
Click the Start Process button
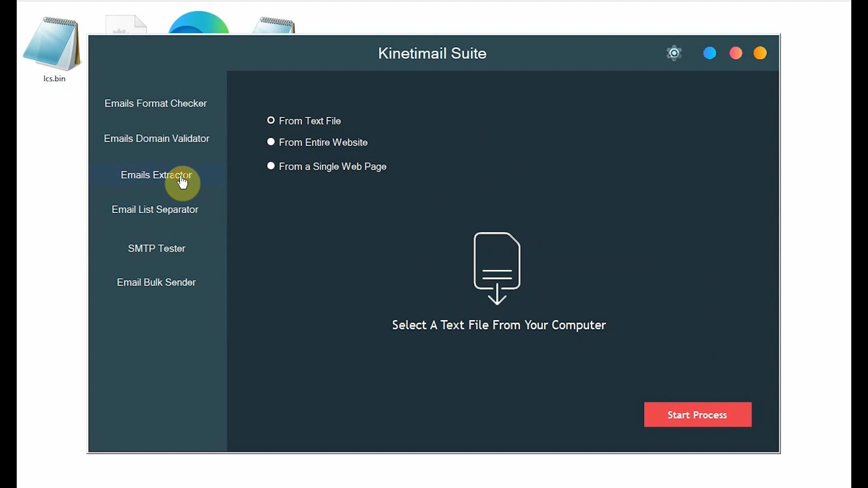697,414
